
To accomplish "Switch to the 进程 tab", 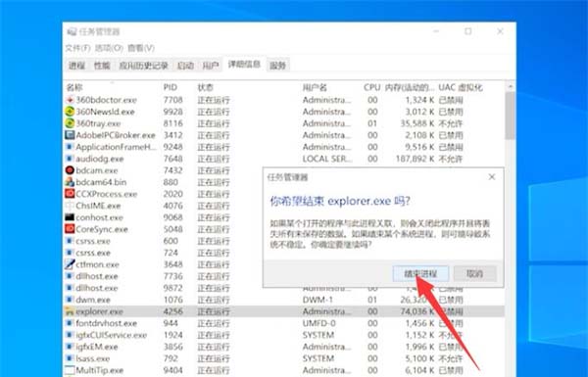I will 76,66.
